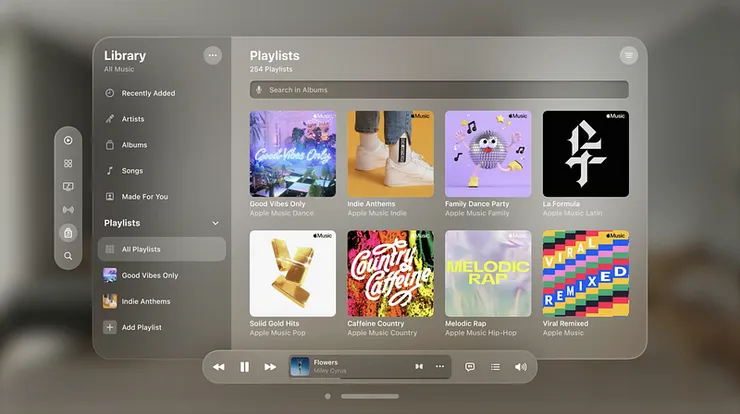Tap the microphone icon in search bar

[x=259, y=90]
